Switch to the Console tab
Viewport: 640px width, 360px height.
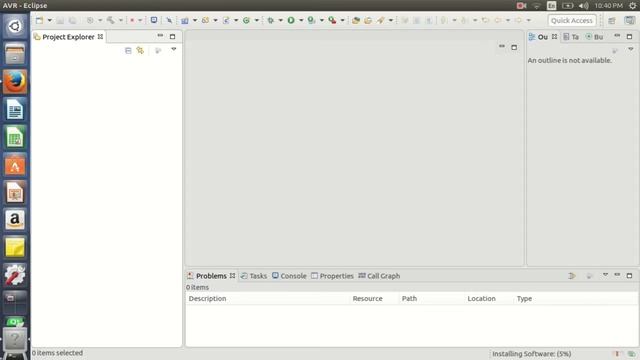289,276
